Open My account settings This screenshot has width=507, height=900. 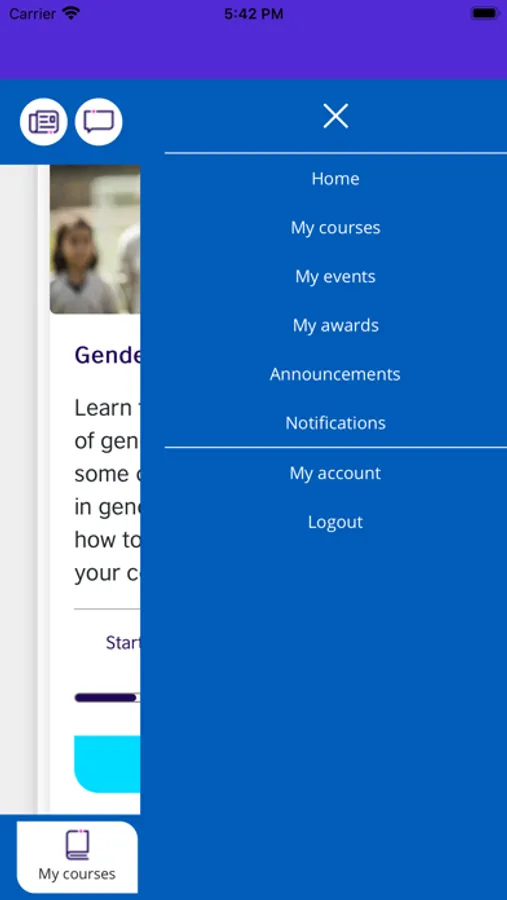tap(335, 473)
